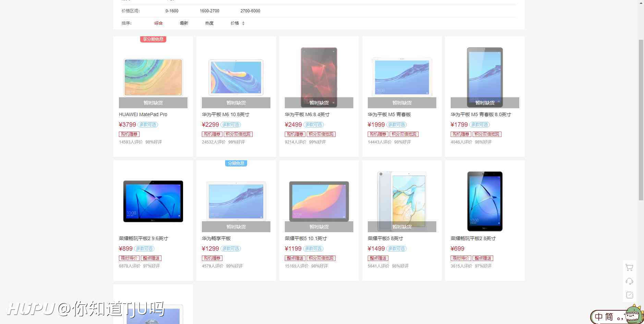This screenshot has width=644, height=324.
Task: Open 荣耀畅玩平板2 8英寸 product image
Action: [x=485, y=201]
